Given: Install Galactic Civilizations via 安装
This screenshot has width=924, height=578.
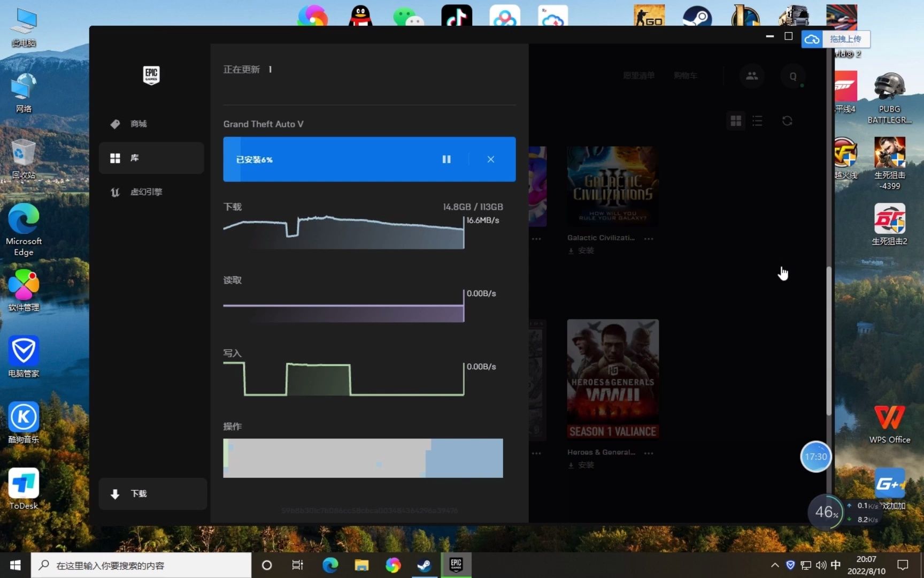Looking at the screenshot, I should click(x=581, y=250).
